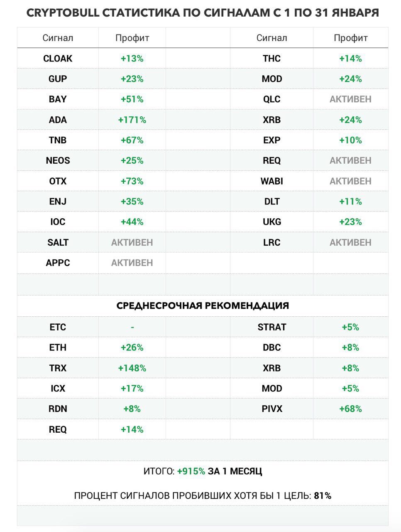Select the ADA signal name
The height and width of the screenshot is (532, 401).
(x=58, y=120)
